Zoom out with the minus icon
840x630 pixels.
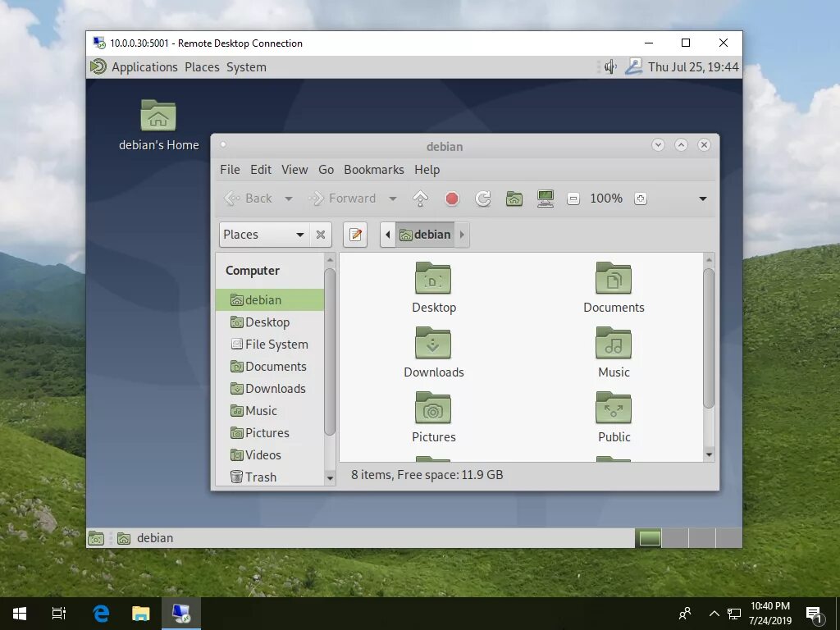click(573, 199)
